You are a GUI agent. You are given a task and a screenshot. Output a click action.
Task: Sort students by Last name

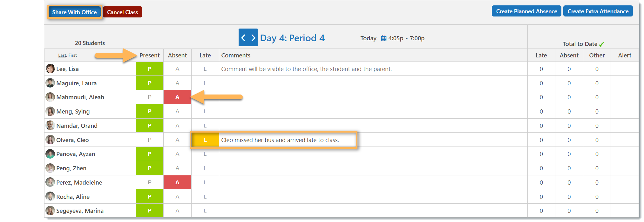point(62,55)
